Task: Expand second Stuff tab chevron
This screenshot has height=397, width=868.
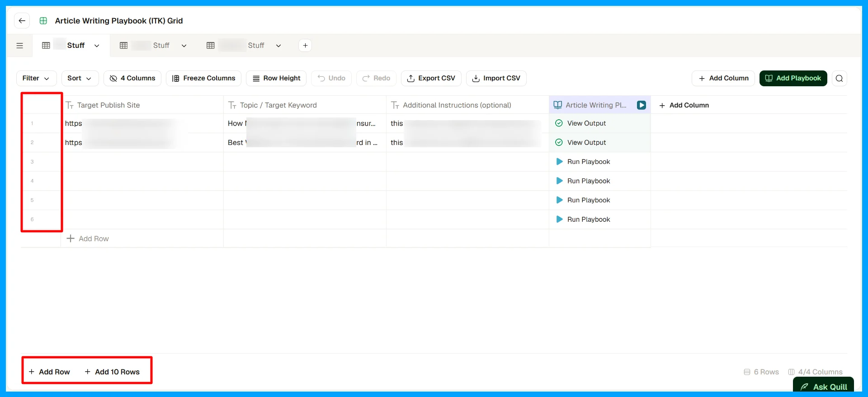Action: point(184,46)
